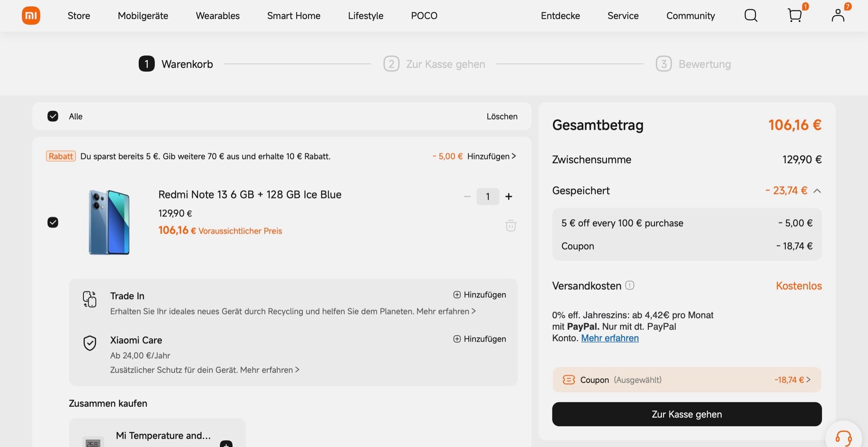Toggle the Alle select-all checkbox
Viewport: 868px width, 447px height.
tap(53, 116)
